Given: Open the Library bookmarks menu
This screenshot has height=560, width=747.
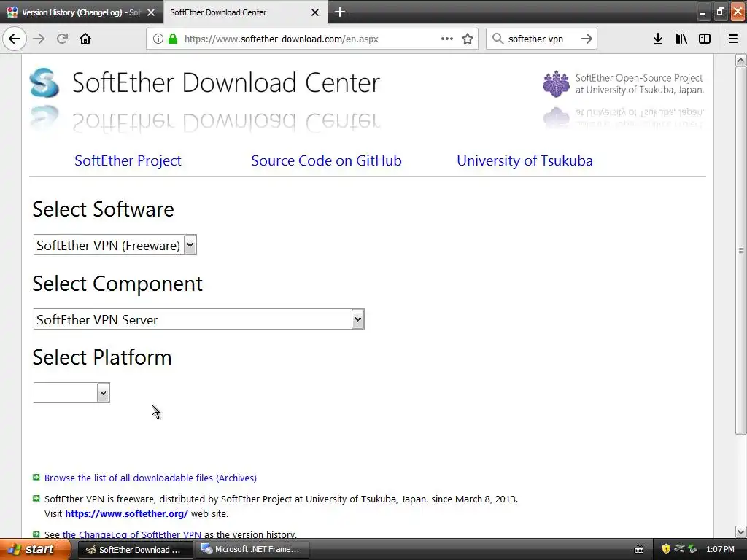Looking at the screenshot, I should (681, 39).
